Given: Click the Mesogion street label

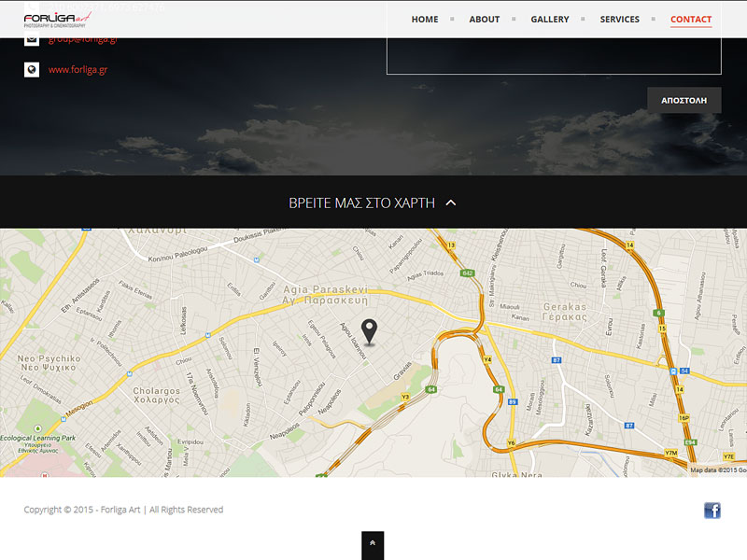Looking at the screenshot, I should (x=79, y=408).
